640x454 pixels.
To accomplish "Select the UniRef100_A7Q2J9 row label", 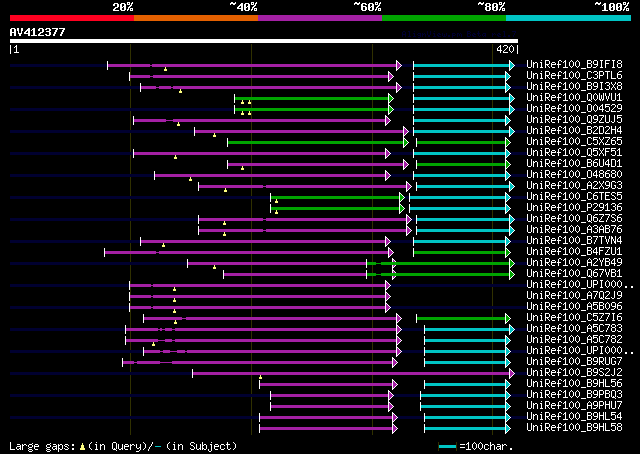I will pyautogui.click(x=574, y=296).
